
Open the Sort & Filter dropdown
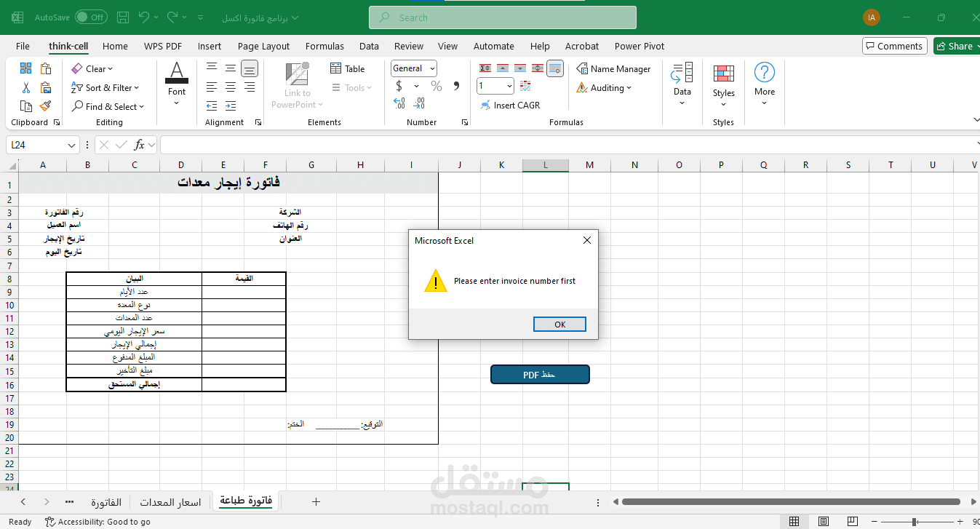pos(105,87)
